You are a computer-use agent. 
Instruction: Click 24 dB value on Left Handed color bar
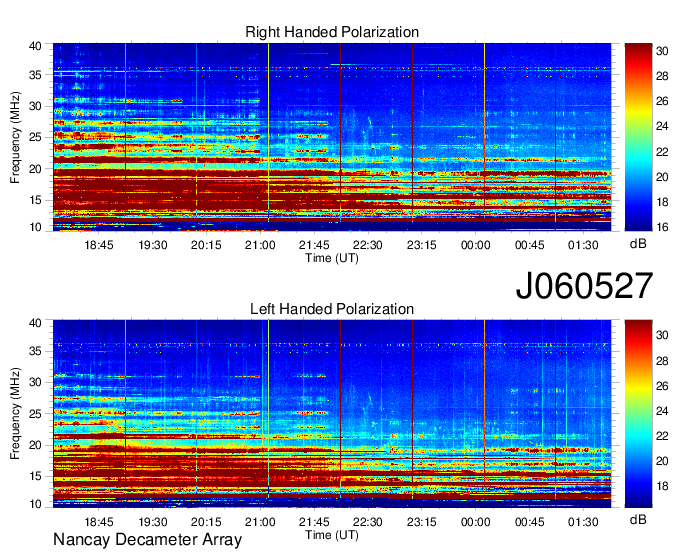[662, 411]
